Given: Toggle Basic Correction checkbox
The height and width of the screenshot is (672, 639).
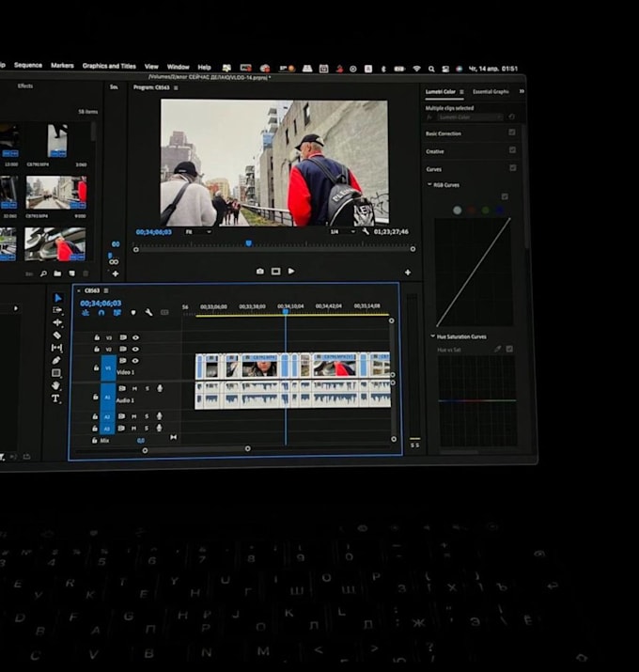Looking at the screenshot, I should (x=512, y=133).
